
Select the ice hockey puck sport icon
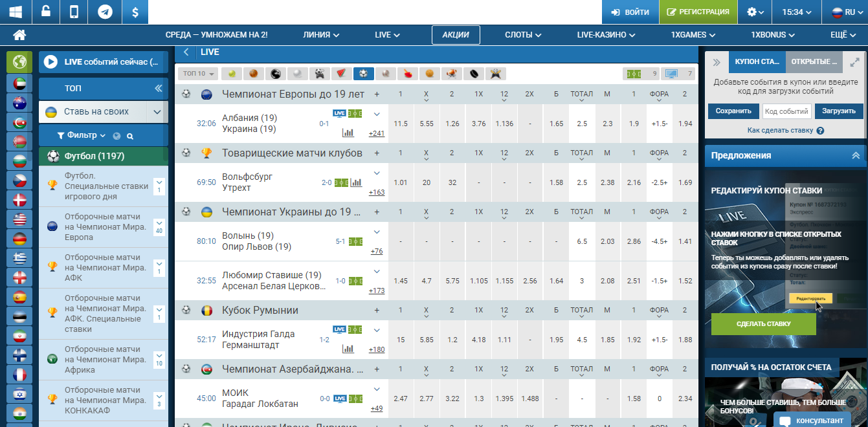click(474, 74)
